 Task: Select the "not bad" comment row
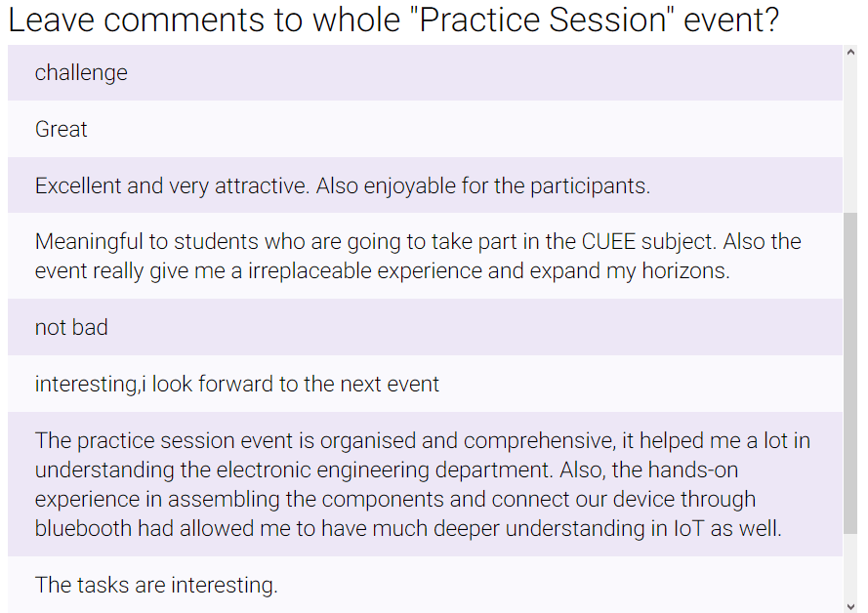tap(425, 327)
